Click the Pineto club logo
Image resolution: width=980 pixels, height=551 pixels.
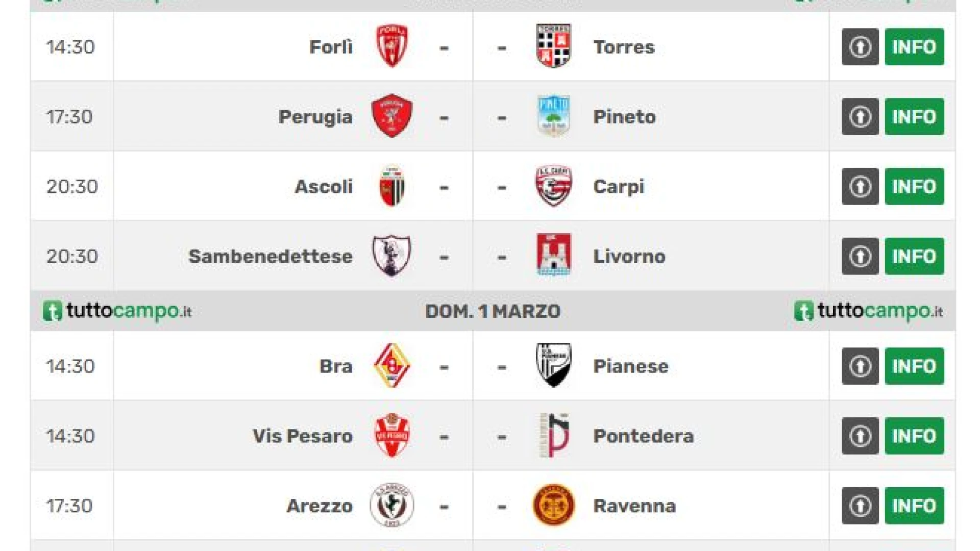pyautogui.click(x=553, y=116)
